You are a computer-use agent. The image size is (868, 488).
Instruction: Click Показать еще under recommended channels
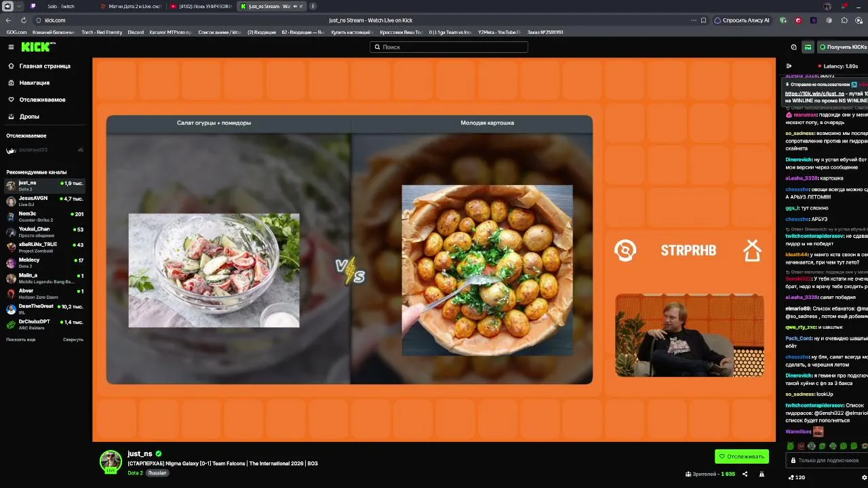point(21,340)
